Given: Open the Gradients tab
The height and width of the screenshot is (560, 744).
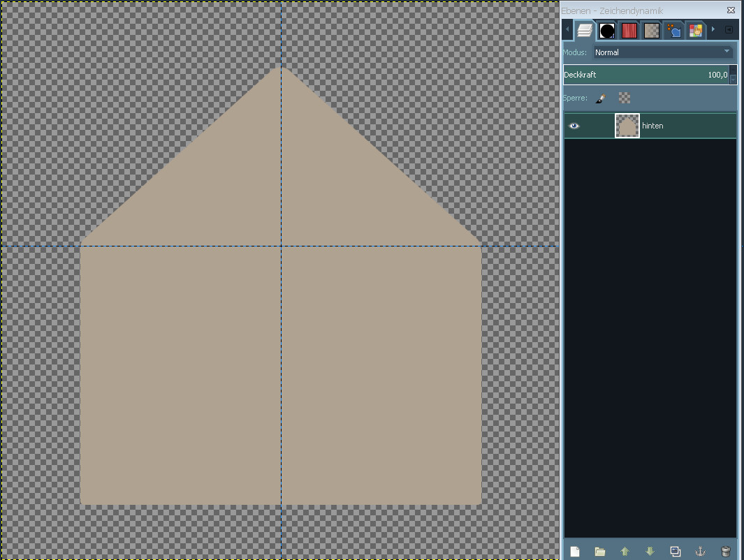Looking at the screenshot, I should [652, 30].
